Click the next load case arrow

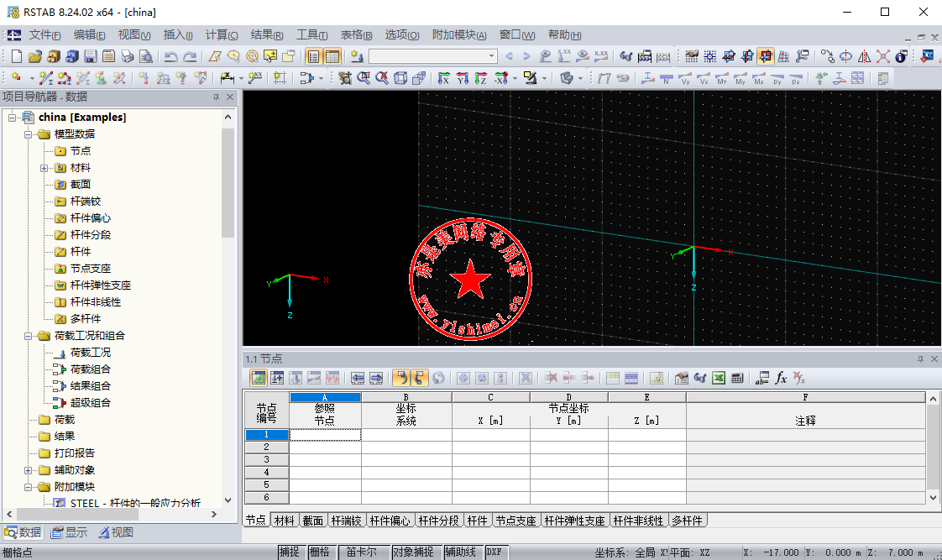527,56
